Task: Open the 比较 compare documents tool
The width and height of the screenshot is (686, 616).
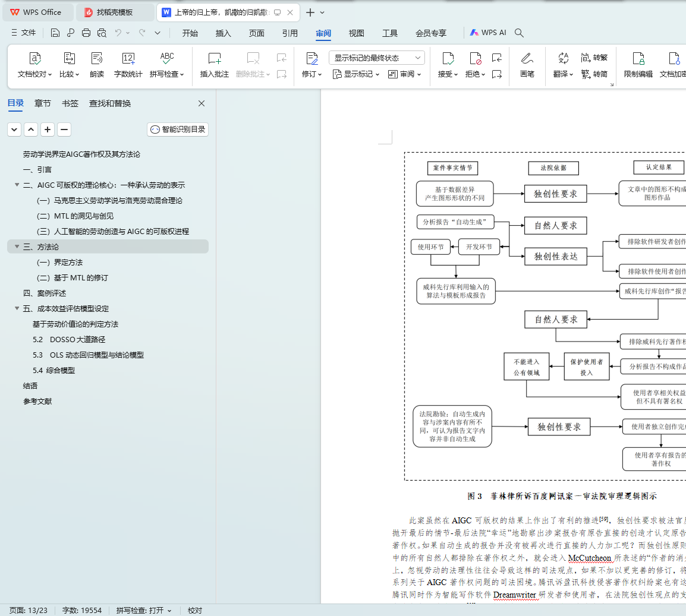Action: click(x=69, y=65)
